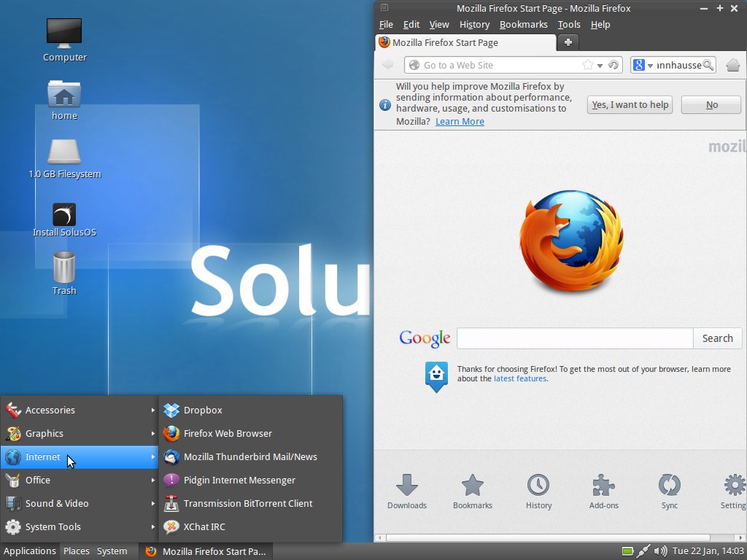The width and height of the screenshot is (747, 560).
Task: Open the Firefox Bookmarks menu
Action: click(523, 25)
